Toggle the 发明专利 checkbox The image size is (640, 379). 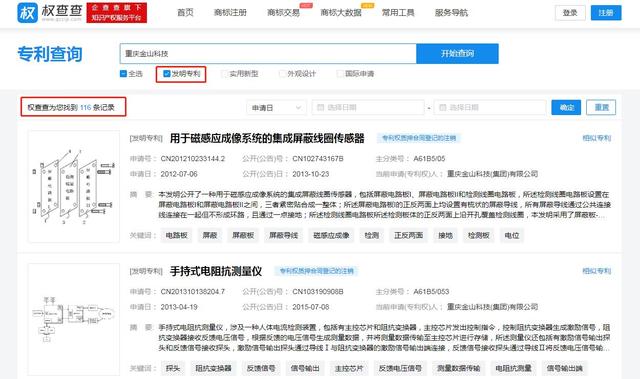pyautogui.click(x=167, y=74)
